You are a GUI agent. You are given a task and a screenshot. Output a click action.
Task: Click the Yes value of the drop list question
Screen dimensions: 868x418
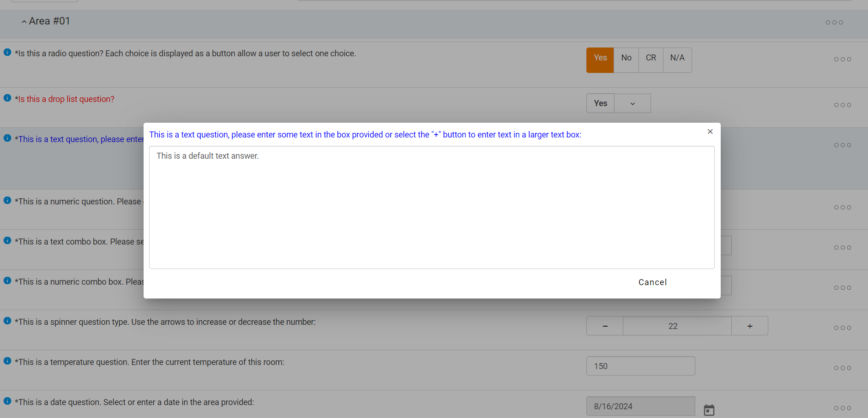[600, 103]
